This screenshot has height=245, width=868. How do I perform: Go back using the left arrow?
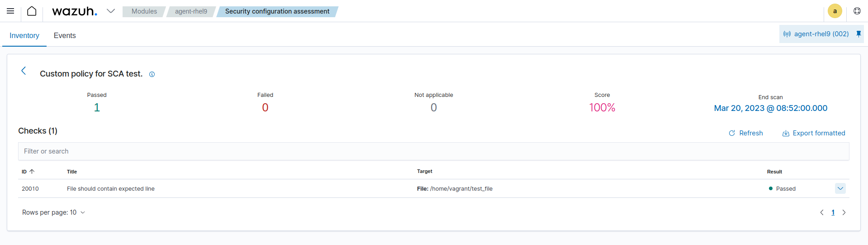[x=24, y=71]
